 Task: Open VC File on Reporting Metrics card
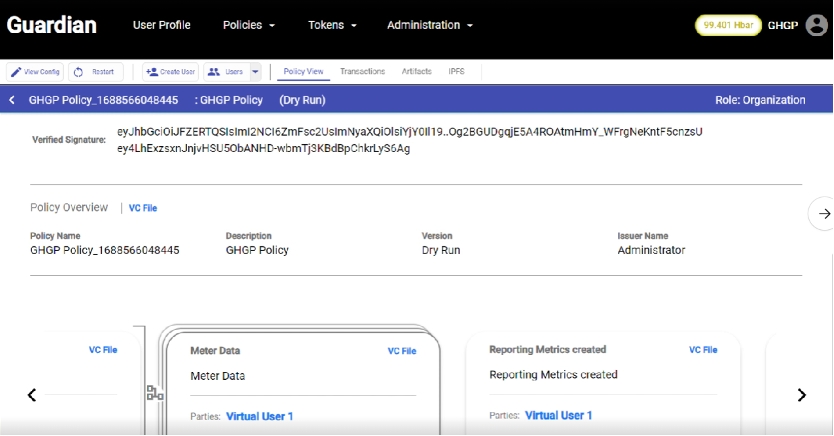(x=703, y=350)
